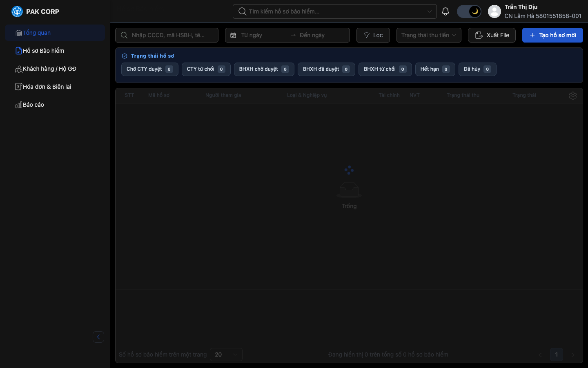588x368 pixels.
Task: Filter by CTY từ chối status
Action: [x=206, y=69]
